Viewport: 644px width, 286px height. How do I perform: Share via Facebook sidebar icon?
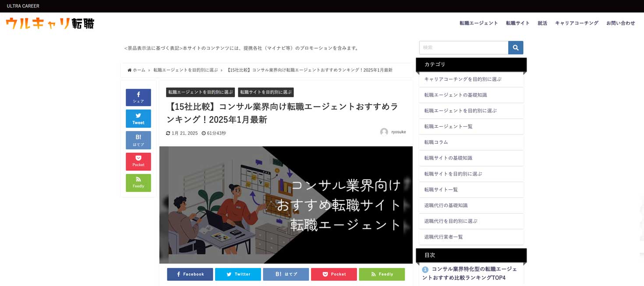(x=138, y=97)
